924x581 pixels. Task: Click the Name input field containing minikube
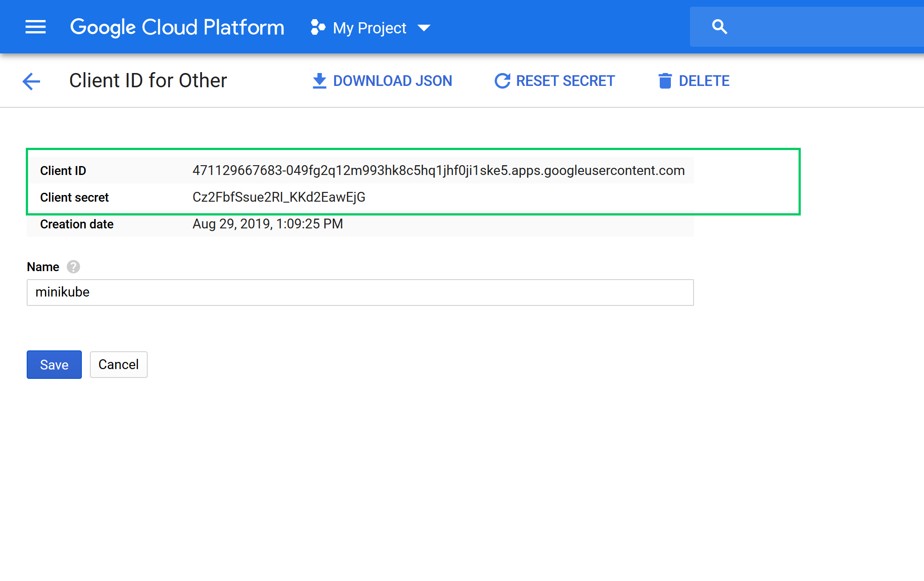[x=360, y=293]
